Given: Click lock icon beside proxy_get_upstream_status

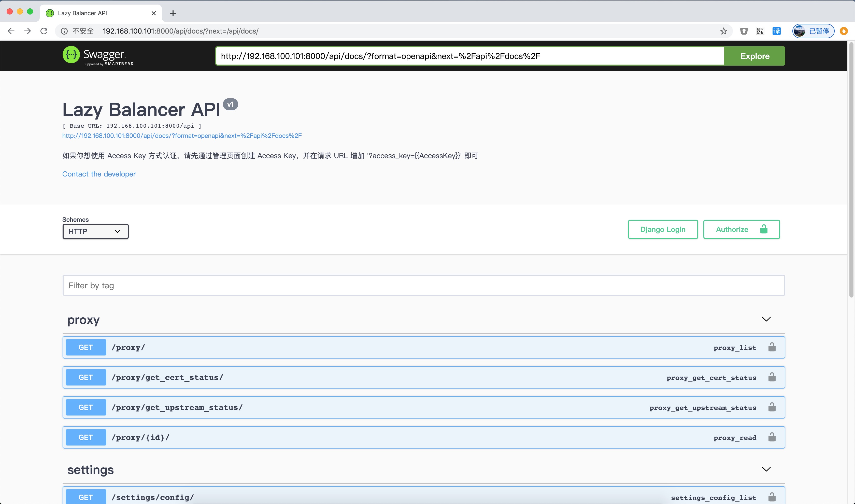Looking at the screenshot, I should click(x=772, y=407).
